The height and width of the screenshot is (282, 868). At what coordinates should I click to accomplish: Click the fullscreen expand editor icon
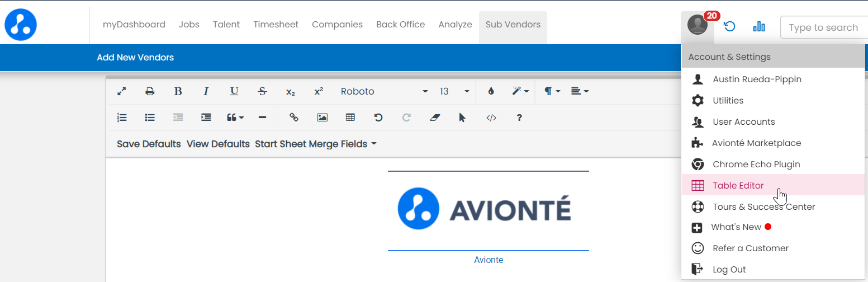[121, 91]
